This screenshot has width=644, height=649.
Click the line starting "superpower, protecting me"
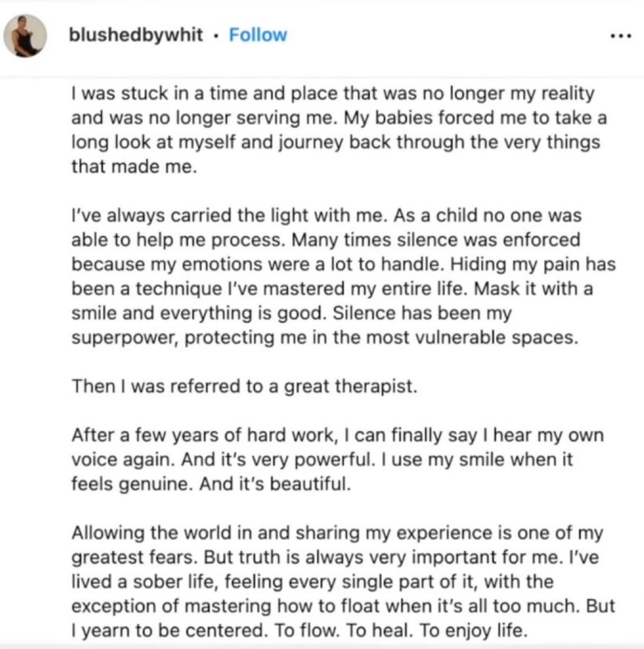click(x=325, y=338)
